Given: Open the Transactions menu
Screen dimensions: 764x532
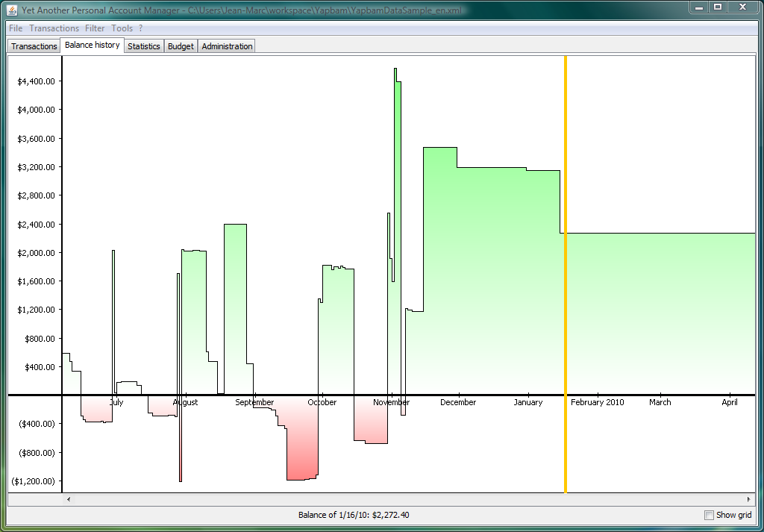Looking at the screenshot, I should coord(54,28).
